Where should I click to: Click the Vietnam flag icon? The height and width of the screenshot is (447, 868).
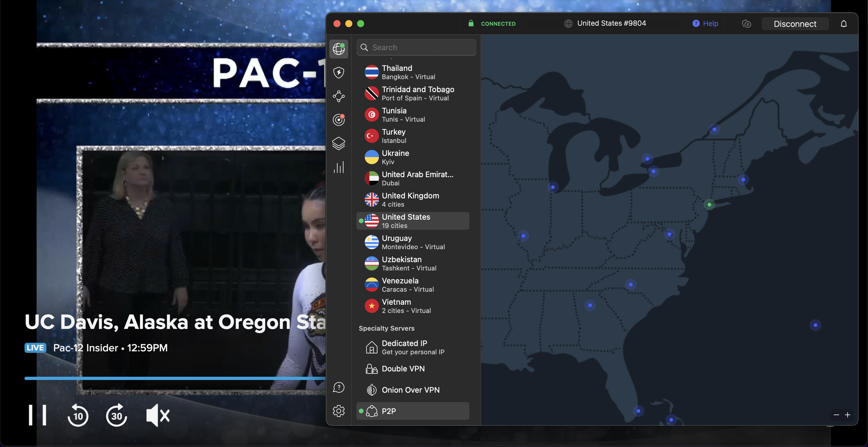(372, 306)
